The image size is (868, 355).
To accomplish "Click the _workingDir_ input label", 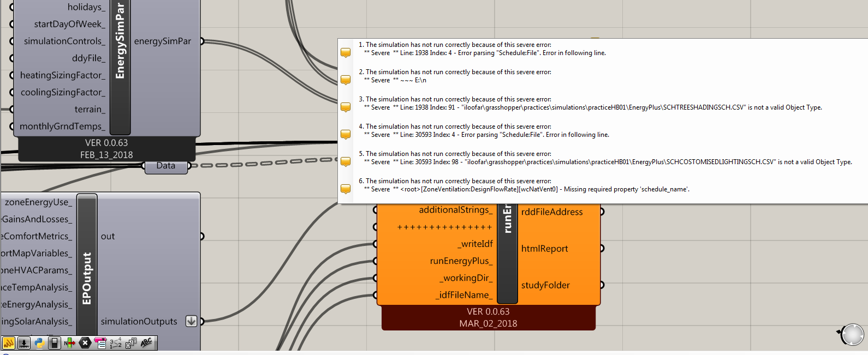I will (x=466, y=278).
